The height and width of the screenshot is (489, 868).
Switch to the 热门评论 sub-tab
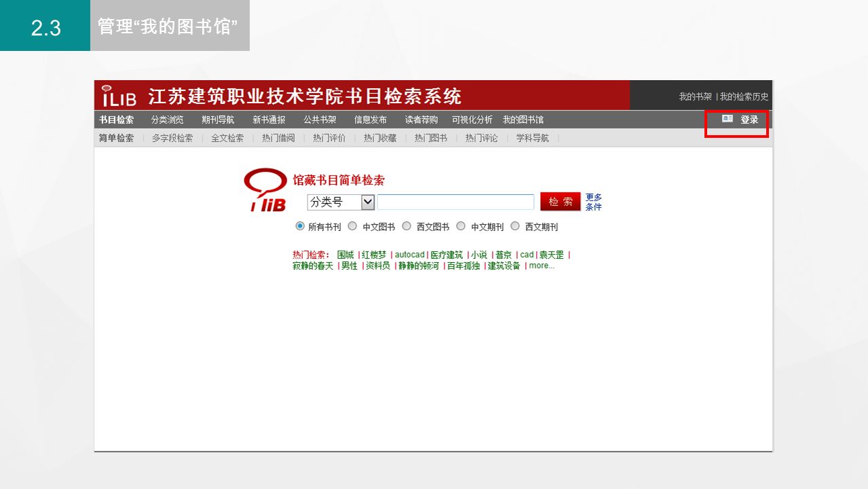tap(482, 138)
